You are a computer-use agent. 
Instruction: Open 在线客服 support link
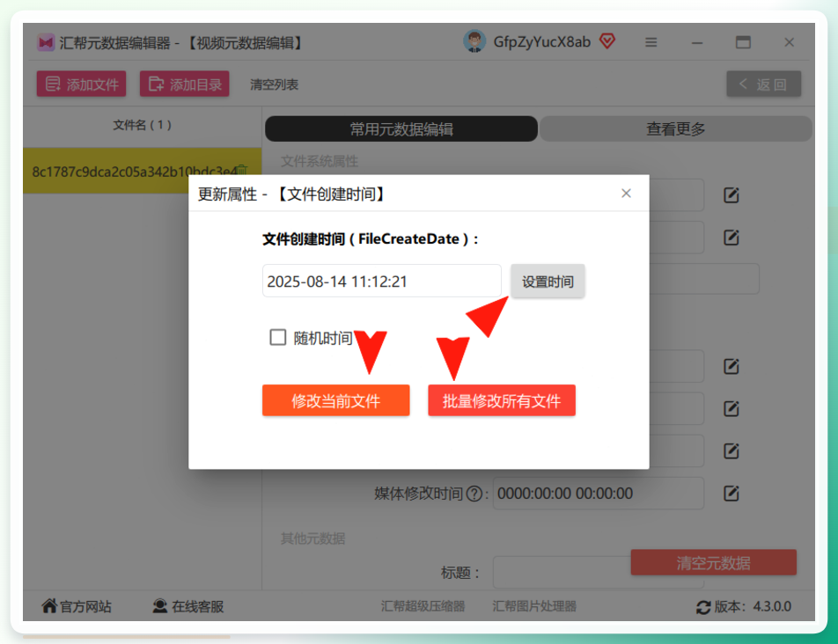(188, 606)
